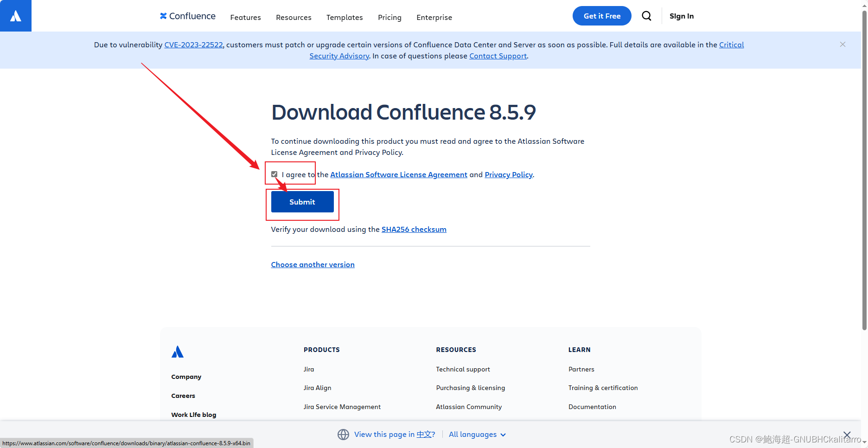Click the Atlassian logo in the top corner
Viewport: 868px width, 448px height.
[16, 16]
